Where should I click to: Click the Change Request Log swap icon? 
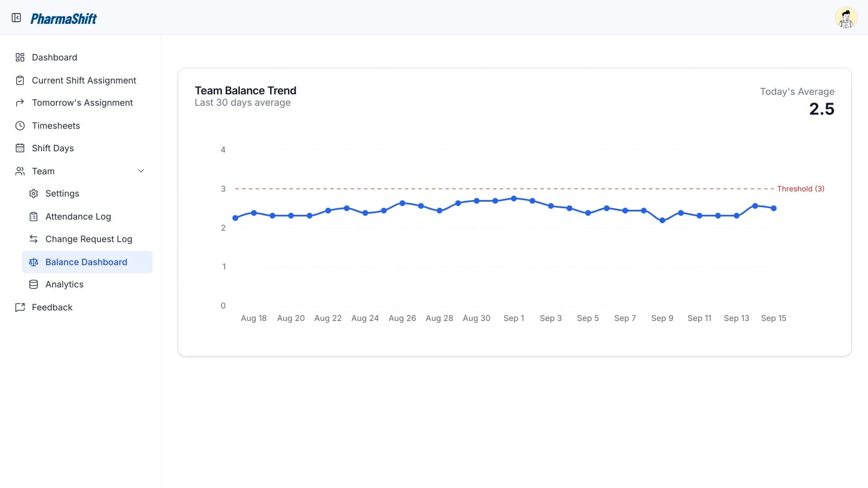coord(34,239)
